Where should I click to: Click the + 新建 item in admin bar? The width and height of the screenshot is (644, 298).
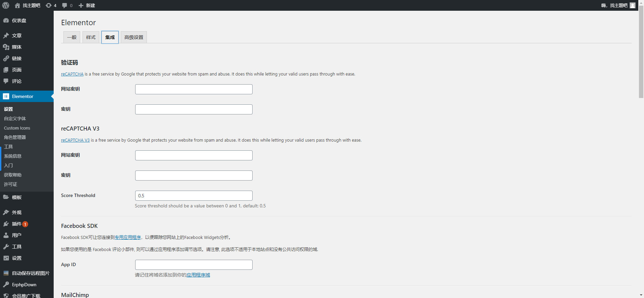[x=87, y=5]
